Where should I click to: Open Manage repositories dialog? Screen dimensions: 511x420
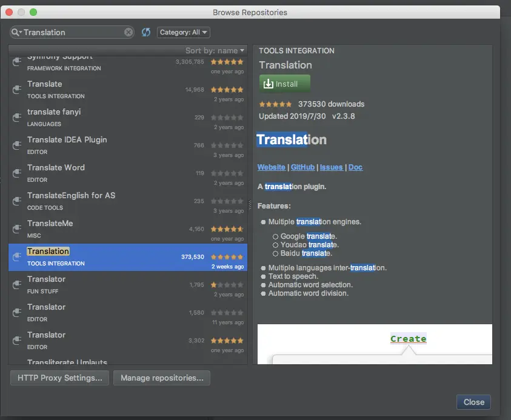point(162,378)
